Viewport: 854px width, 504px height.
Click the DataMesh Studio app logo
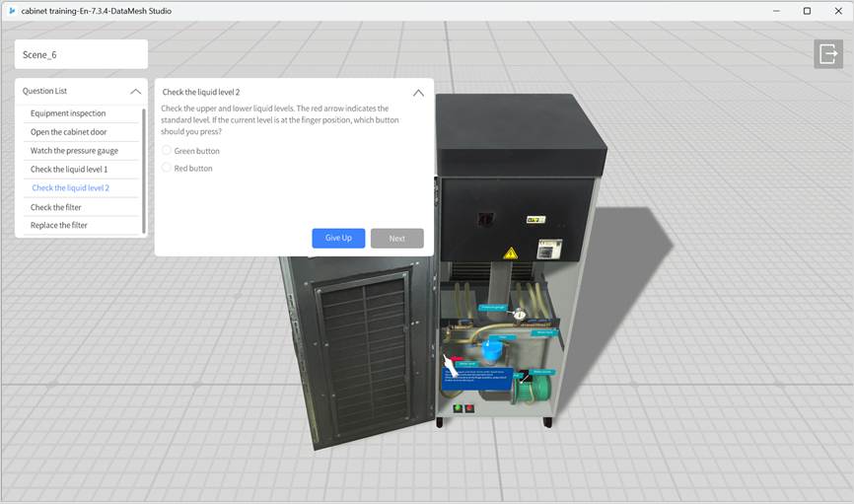click(x=11, y=11)
